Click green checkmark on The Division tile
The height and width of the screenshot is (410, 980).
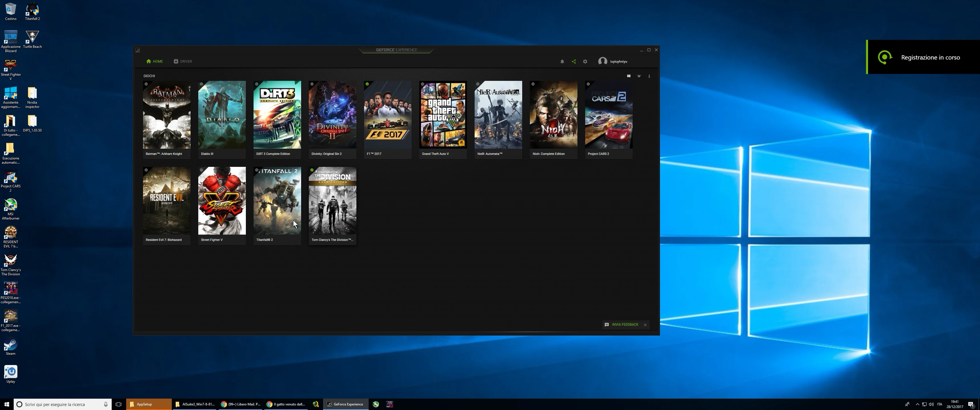click(x=312, y=170)
